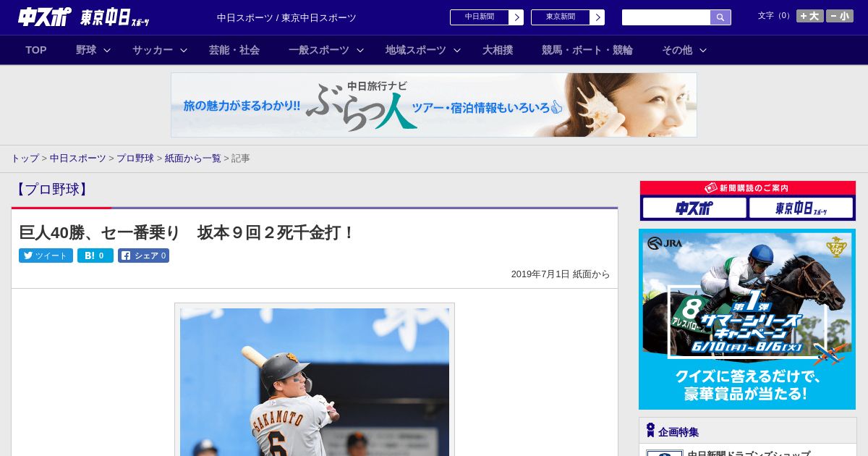Click the Sakamoto batting photo
Screen dimensions: 868x456
click(315, 381)
